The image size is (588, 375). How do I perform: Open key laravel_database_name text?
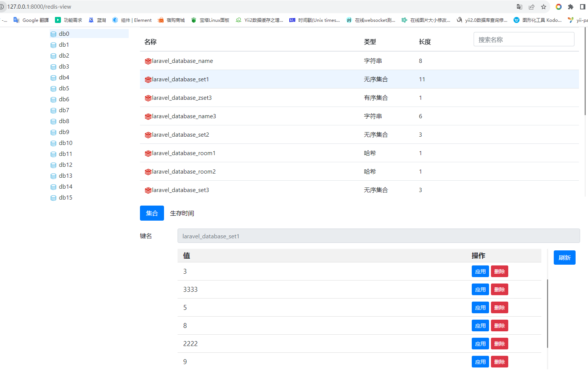coord(182,61)
